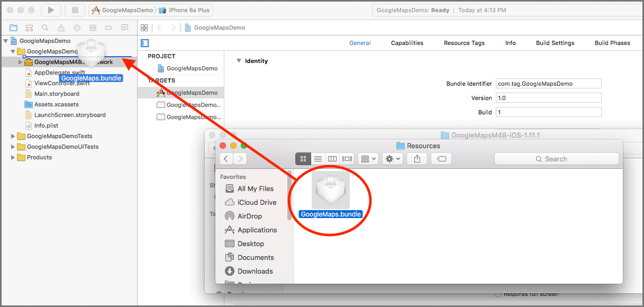Click the Bundle Identifier field

[549, 84]
